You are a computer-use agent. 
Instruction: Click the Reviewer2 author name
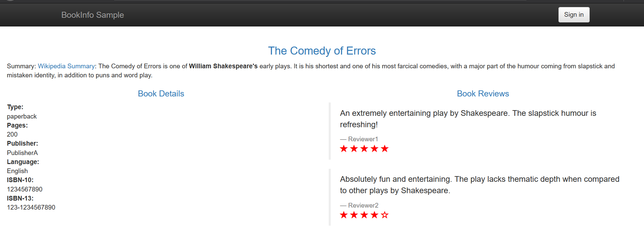(363, 206)
